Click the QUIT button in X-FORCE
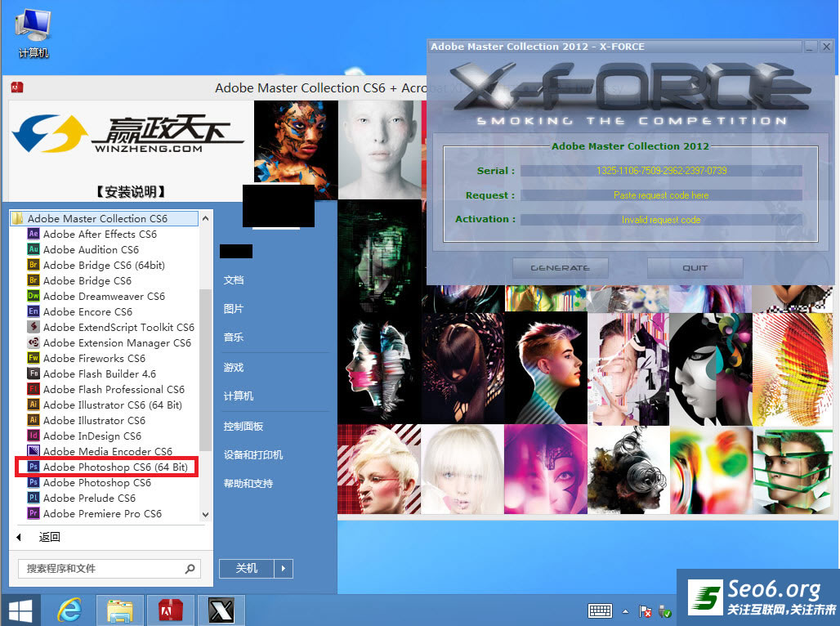 [695, 267]
